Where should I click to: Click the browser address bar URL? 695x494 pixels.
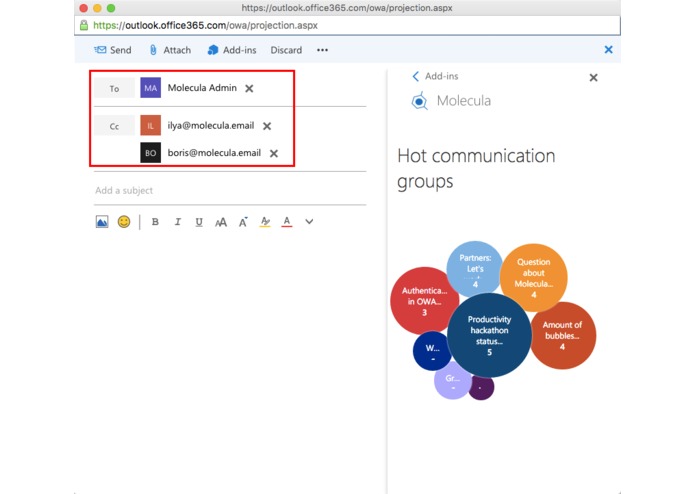click(x=206, y=25)
